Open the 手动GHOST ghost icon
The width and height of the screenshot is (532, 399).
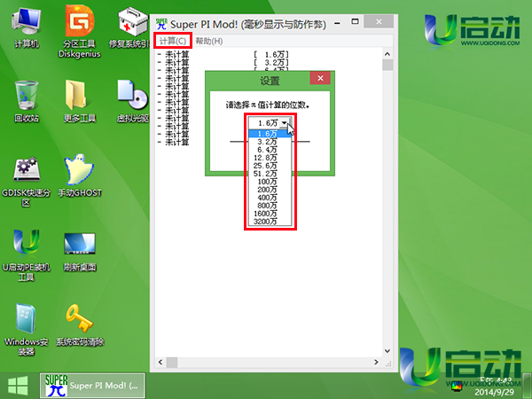coord(80,176)
